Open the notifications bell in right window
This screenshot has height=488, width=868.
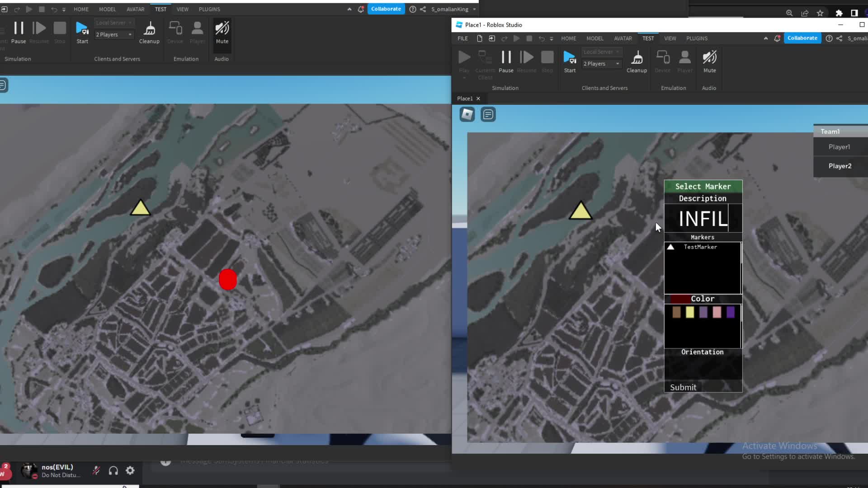777,38
